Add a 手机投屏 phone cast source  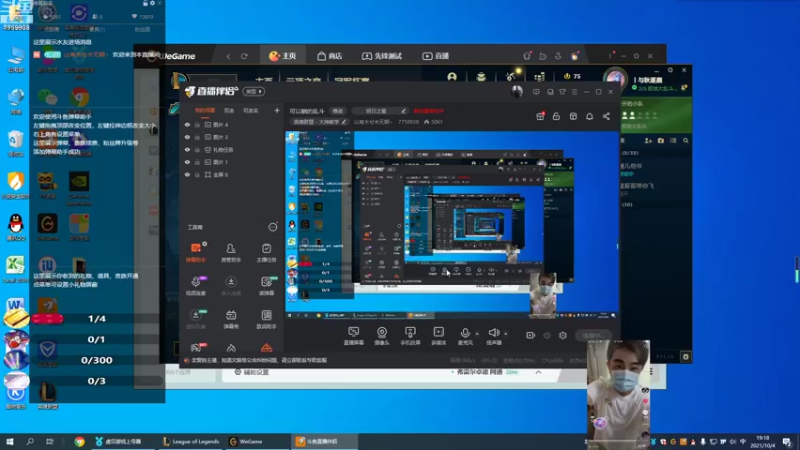(x=410, y=336)
